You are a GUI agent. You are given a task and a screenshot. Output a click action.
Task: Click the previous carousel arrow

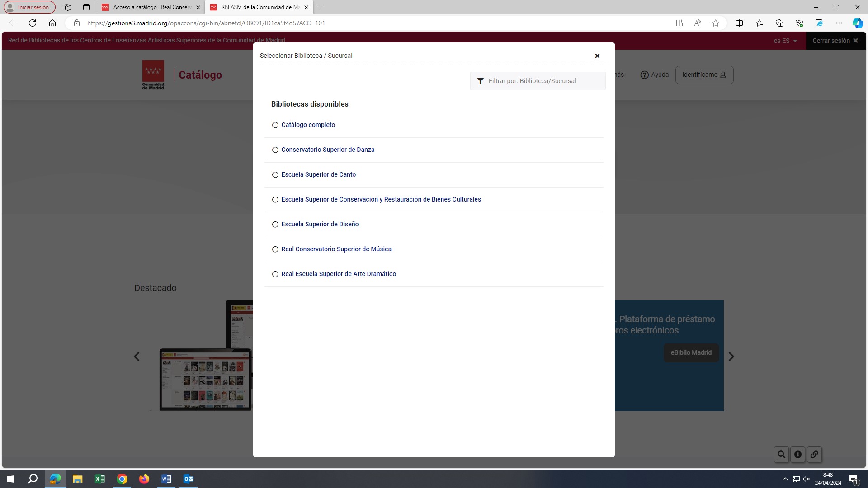pos(137,357)
